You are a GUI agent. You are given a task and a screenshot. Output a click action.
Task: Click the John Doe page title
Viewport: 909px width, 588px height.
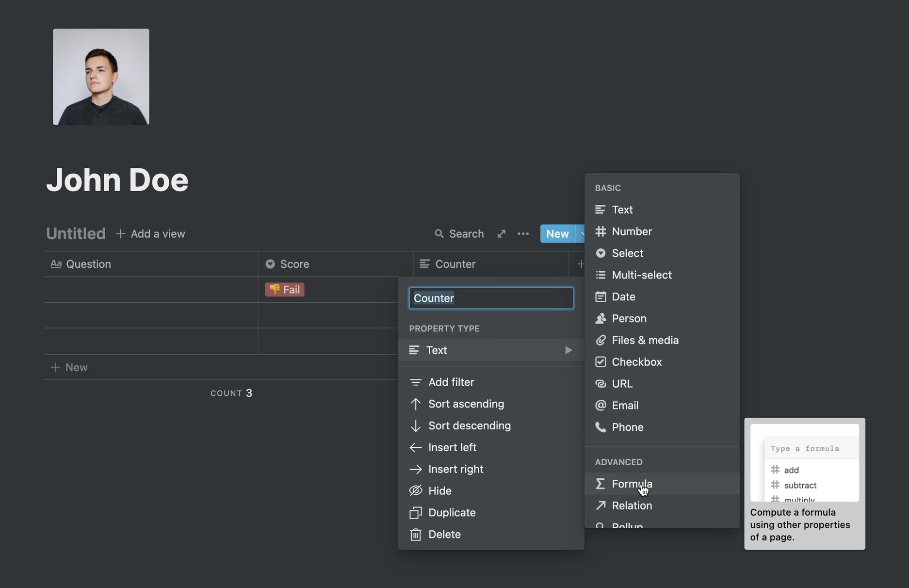click(117, 180)
